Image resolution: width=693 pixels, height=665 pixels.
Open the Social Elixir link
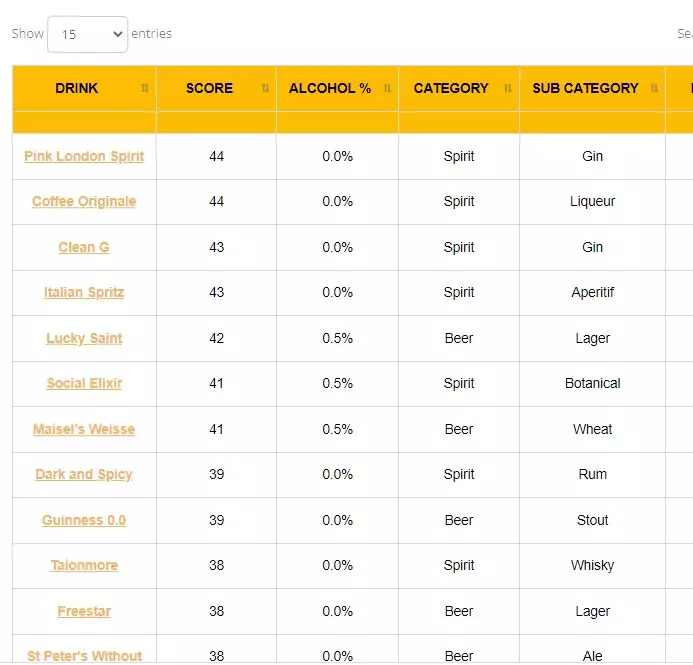(x=84, y=384)
